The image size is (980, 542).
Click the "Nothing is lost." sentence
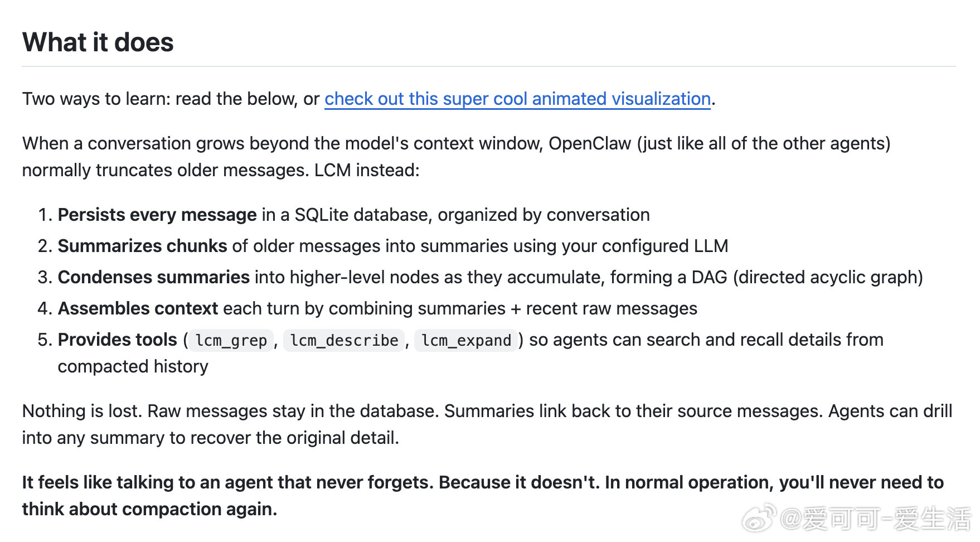82,411
